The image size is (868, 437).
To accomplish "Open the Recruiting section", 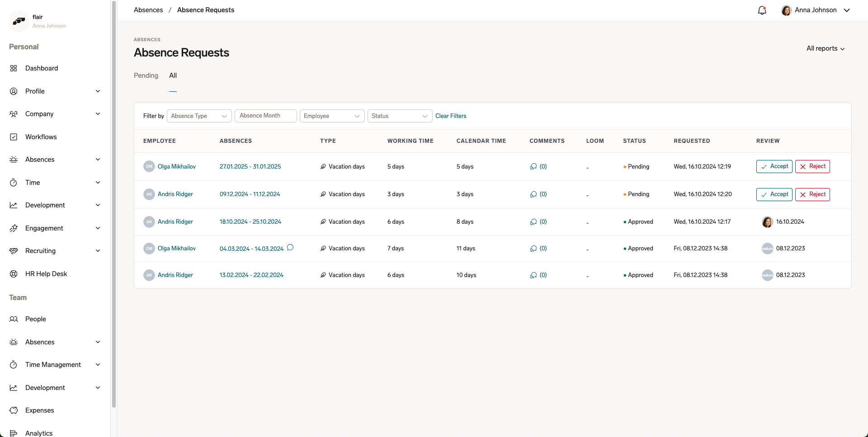I will tap(40, 250).
